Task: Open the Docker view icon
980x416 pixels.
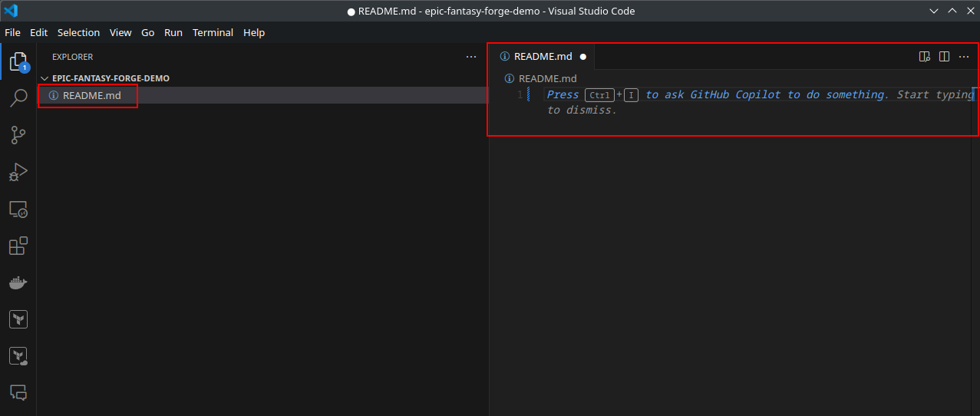Action: tap(18, 282)
